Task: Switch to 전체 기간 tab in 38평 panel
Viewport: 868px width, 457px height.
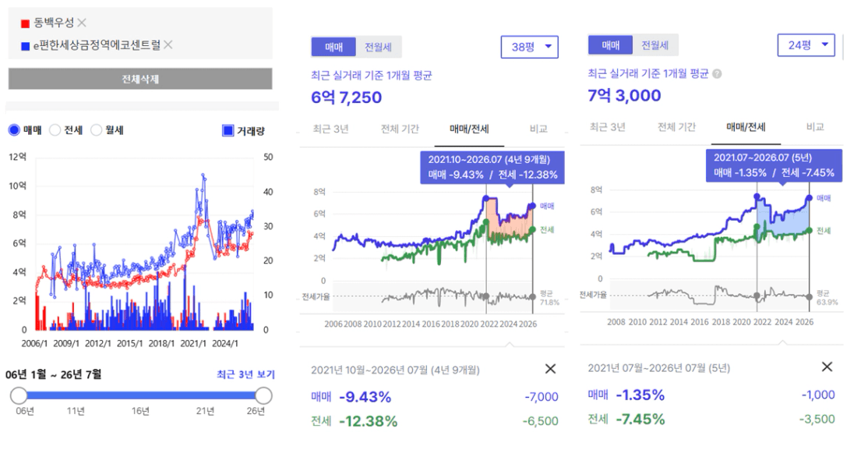Action: 400,129
